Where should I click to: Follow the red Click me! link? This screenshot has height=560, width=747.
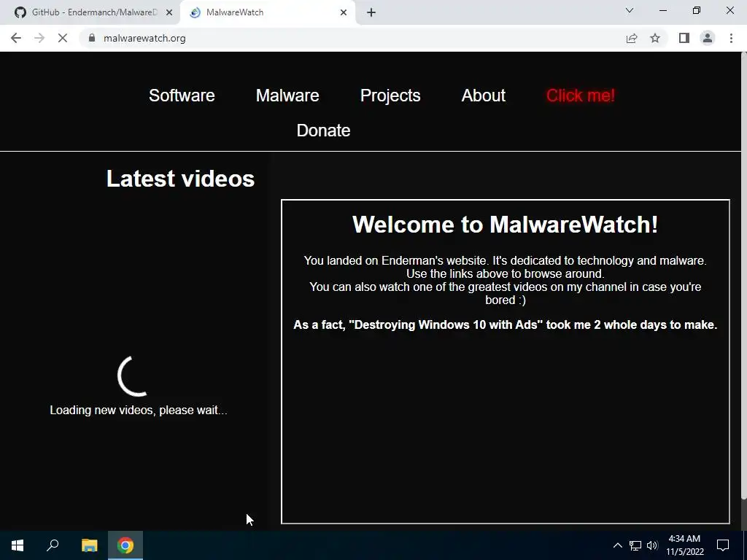(580, 96)
